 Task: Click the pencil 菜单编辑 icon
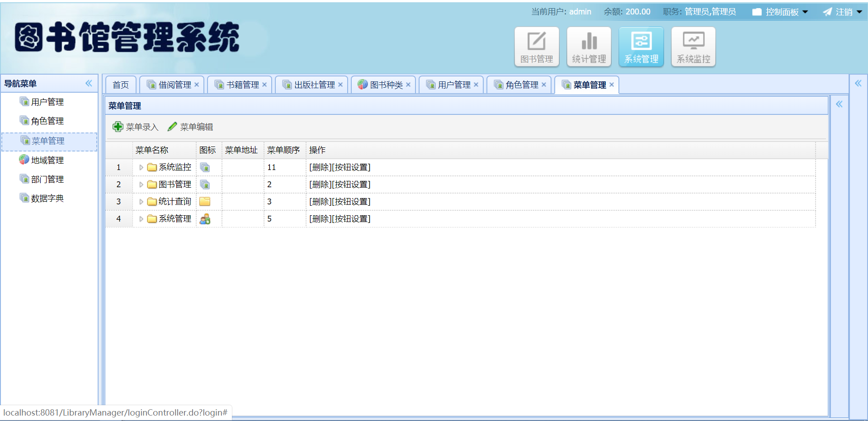click(172, 127)
